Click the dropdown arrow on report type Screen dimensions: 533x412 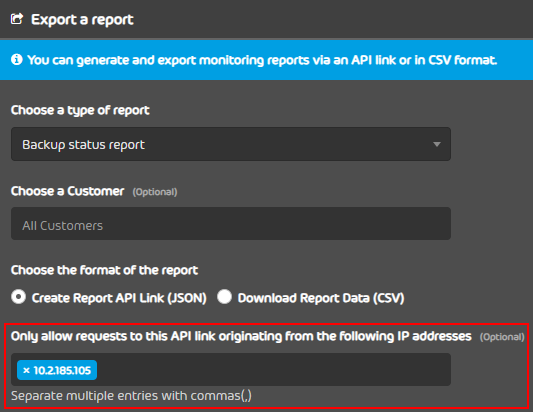click(437, 144)
